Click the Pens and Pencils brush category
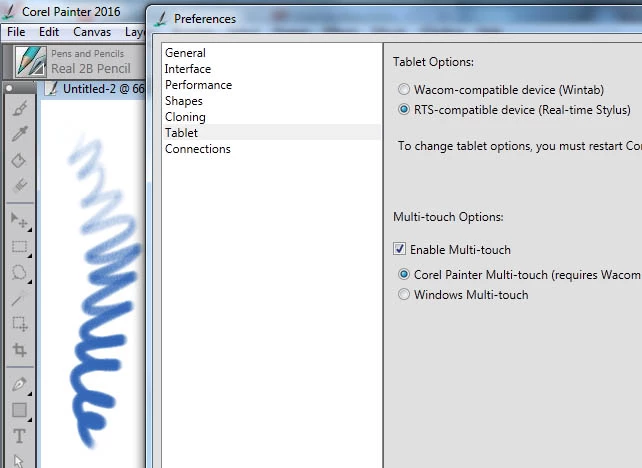Image resolution: width=642 pixels, height=468 pixels. (87, 54)
